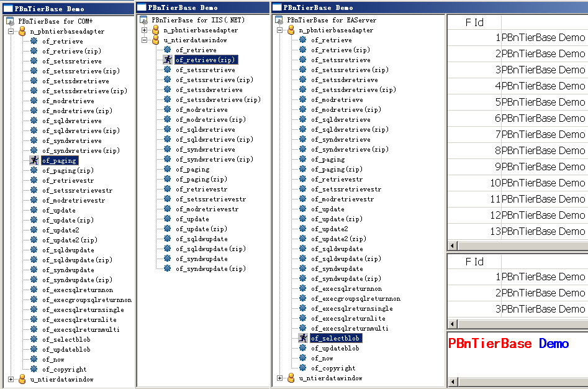Select of_modretrieve(zip) in IIS(.NET) tree
The height and width of the screenshot is (389, 588).
[210, 120]
